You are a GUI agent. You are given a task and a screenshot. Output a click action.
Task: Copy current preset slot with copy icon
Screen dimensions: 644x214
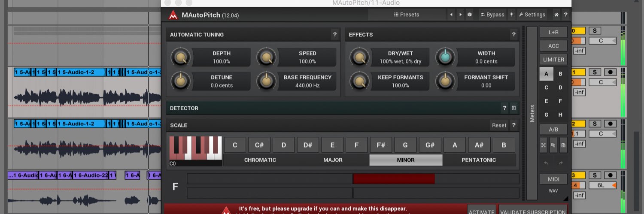coord(553,145)
